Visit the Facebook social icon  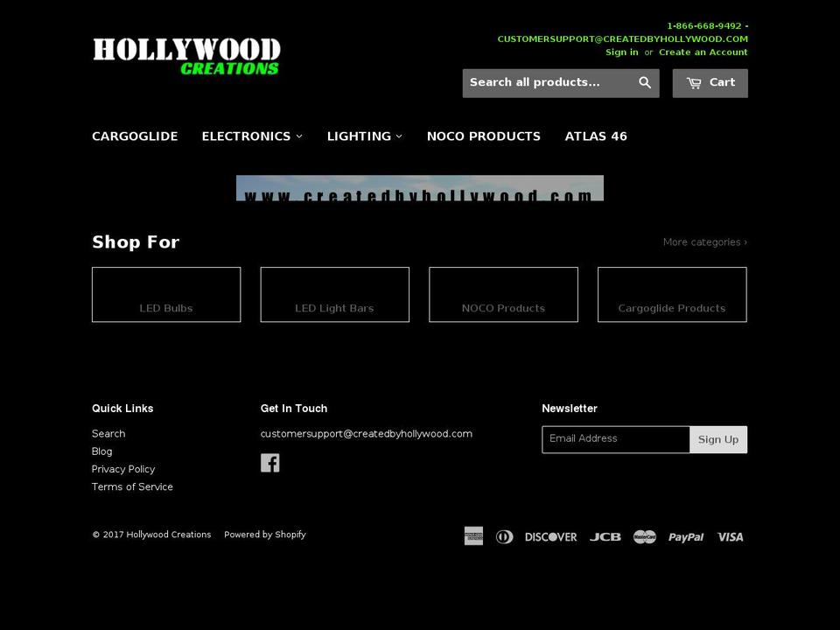(270, 462)
